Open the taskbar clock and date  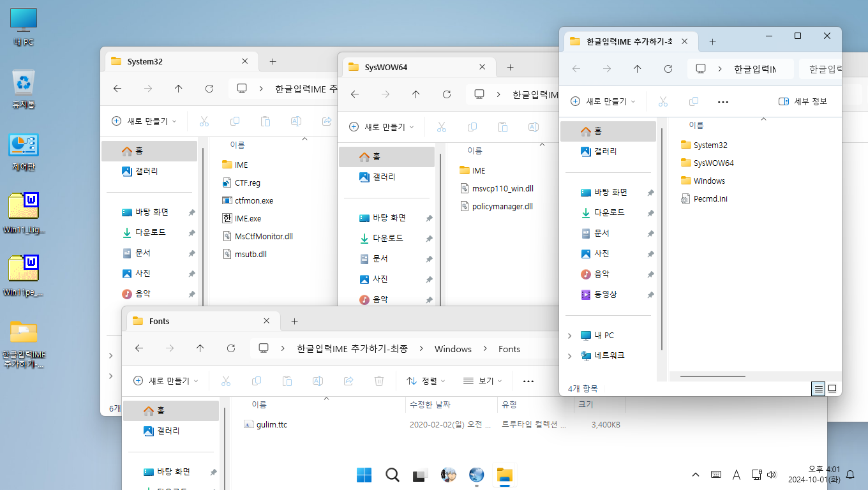point(814,474)
